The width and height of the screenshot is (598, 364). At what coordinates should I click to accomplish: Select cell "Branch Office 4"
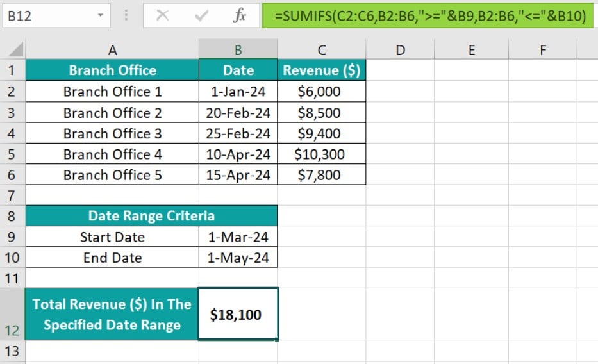tap(112, 154)
